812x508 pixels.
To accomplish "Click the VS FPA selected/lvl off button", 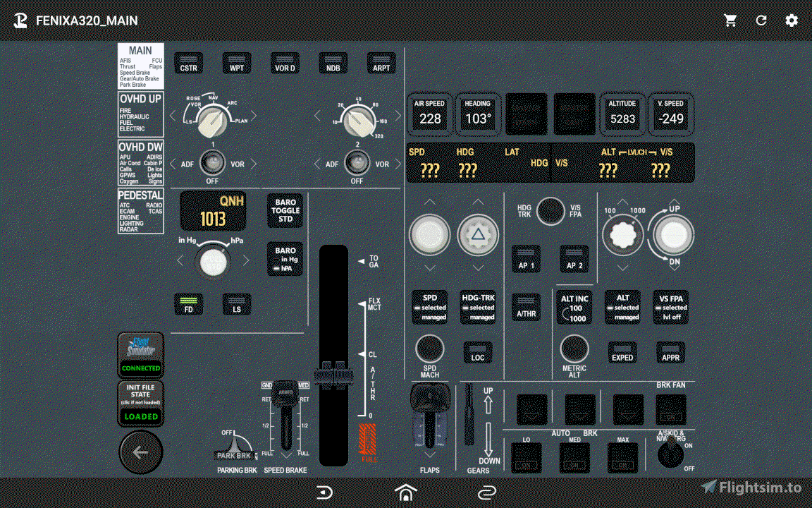I will [670, 308].
